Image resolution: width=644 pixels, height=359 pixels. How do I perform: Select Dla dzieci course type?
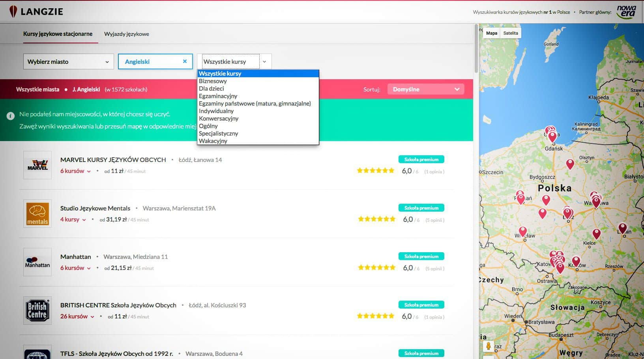click(258, 88)
